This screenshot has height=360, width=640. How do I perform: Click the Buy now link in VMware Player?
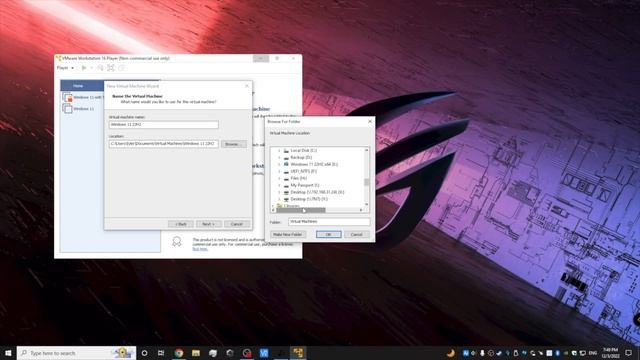[x=200, y=249]
